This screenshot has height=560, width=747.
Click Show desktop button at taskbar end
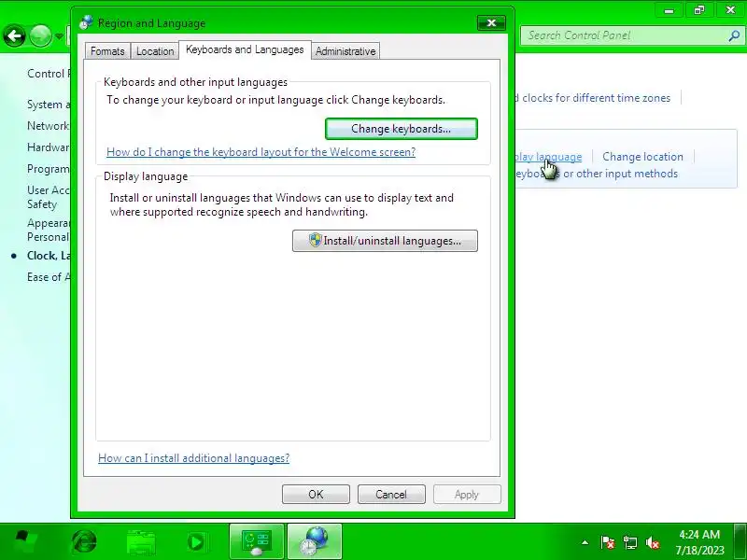[x=740, y=542]
